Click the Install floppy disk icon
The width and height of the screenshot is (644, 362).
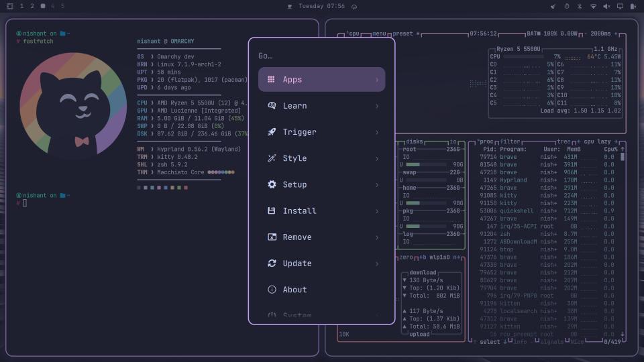point(272,210)
